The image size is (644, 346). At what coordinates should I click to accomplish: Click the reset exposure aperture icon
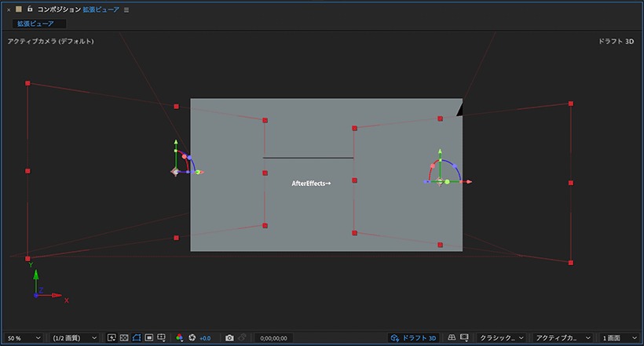pyautogui.click(x=192, y=338)
